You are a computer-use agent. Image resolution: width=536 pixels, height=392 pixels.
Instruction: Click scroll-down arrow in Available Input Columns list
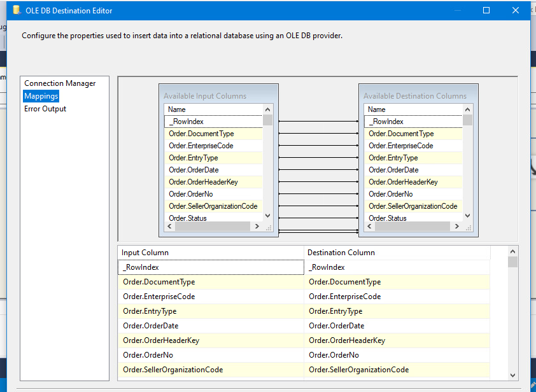267,216
